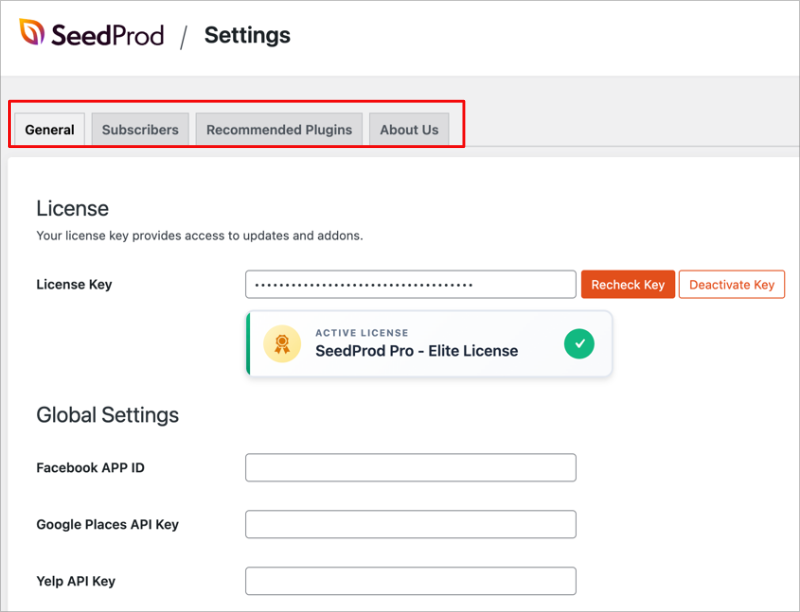The height and width of the screenshot is (612, 800).
Task: Switch to the Subscribers tab
Action: point(139,129)
